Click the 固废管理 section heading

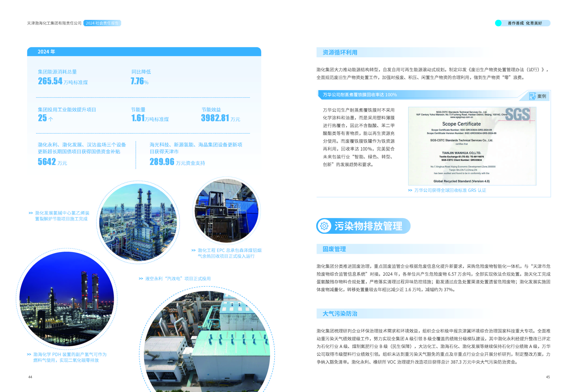pyautogui.click(x=334, y=249)
